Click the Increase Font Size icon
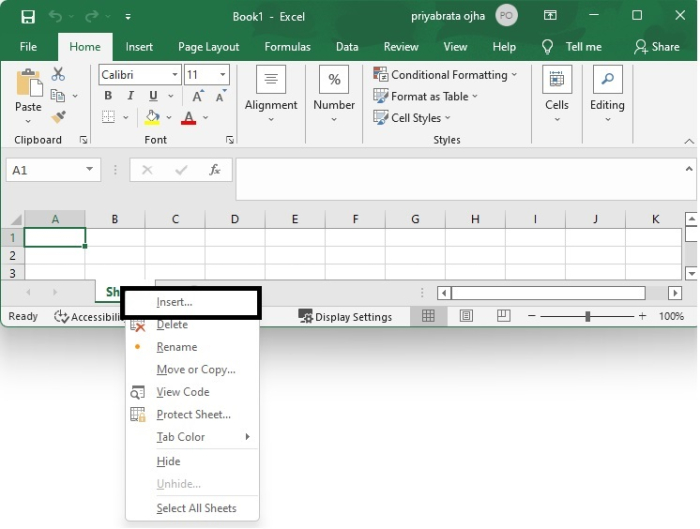700x529 pixels. 198,96
